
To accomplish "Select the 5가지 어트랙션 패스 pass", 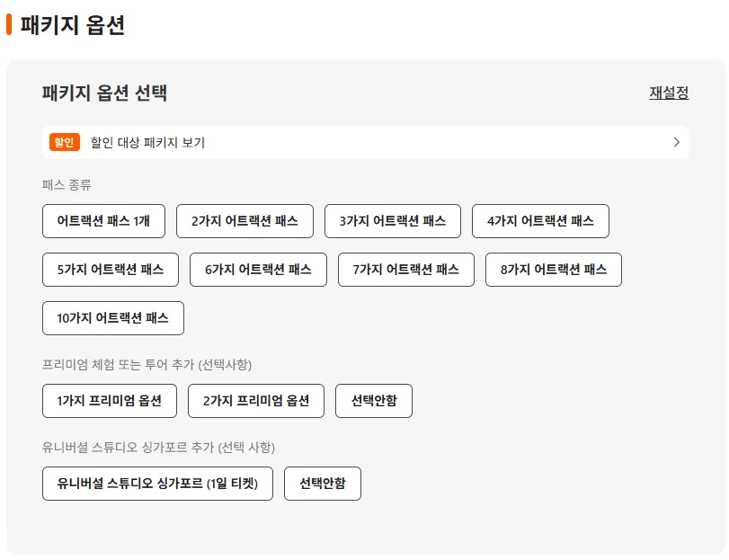I will pyautogui.click(x=110, y=269).
